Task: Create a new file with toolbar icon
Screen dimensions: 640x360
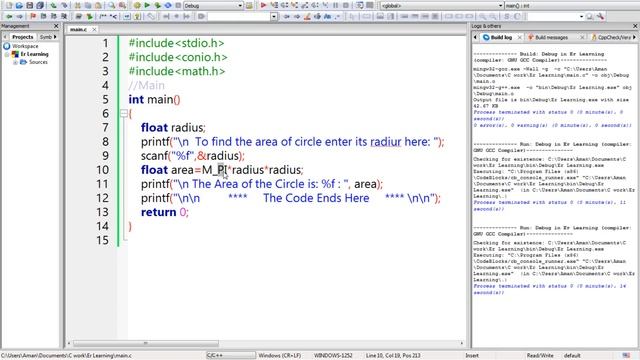Action: click(9, 6)
